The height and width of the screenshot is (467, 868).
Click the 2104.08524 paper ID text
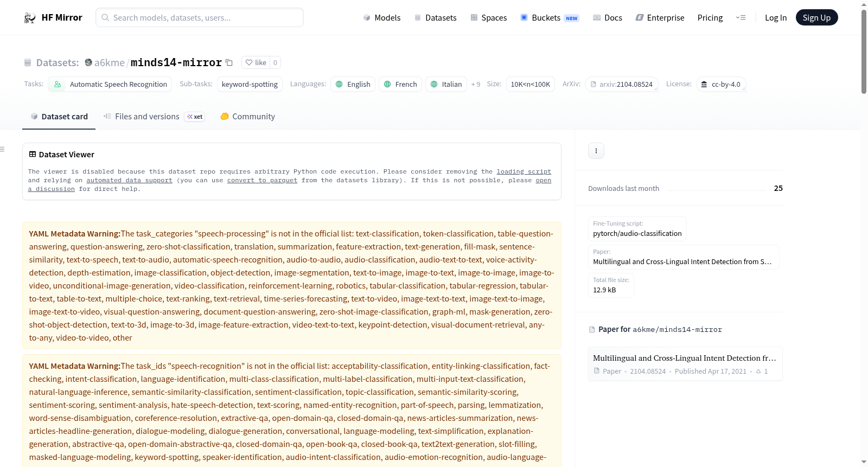coord(648,371)
